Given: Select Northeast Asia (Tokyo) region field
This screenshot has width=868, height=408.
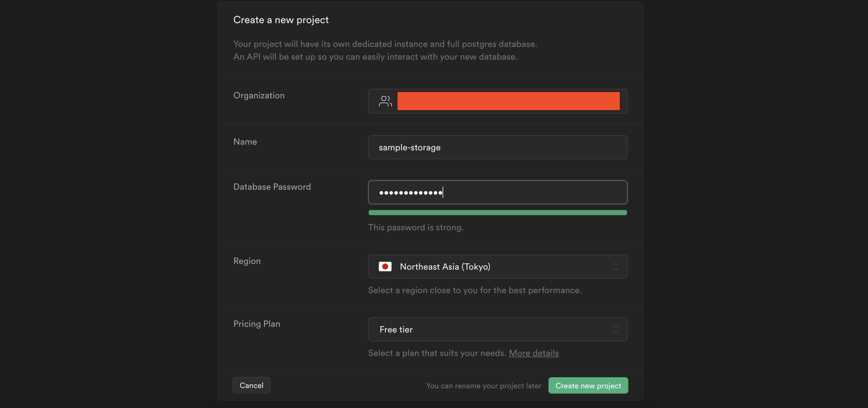Looking at the screenshot, I should pyautogui.click(x=497, y=267).
